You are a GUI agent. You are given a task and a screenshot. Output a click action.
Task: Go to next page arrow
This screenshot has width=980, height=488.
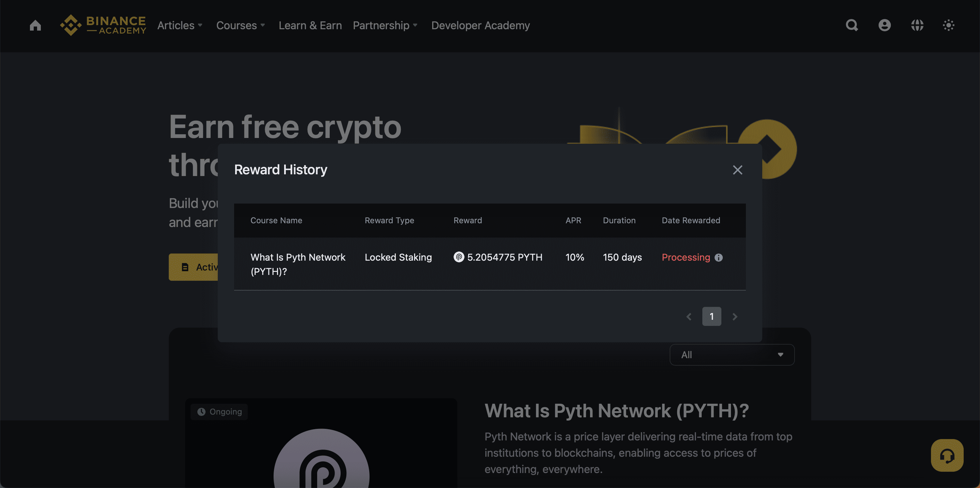tap(735, 316)
